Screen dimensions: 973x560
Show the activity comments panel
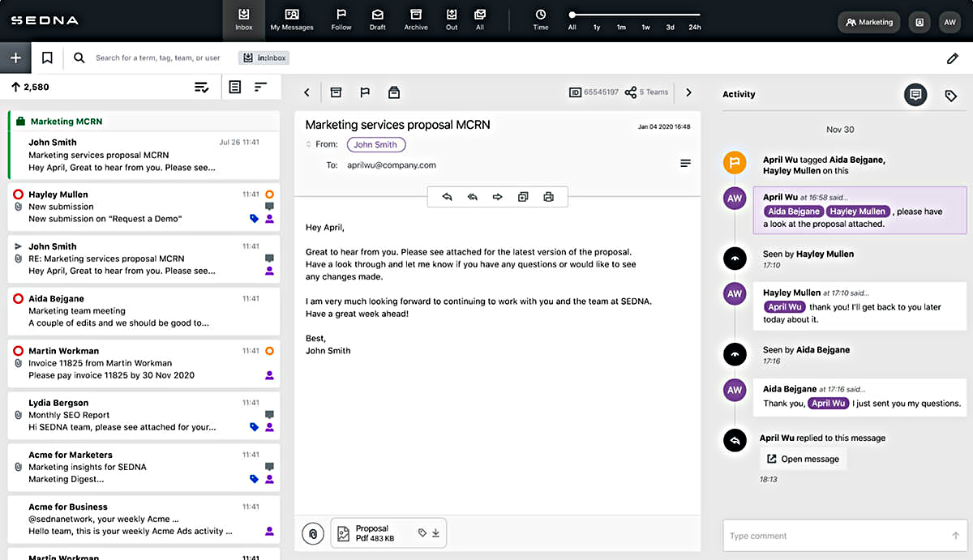click(915, 95)
